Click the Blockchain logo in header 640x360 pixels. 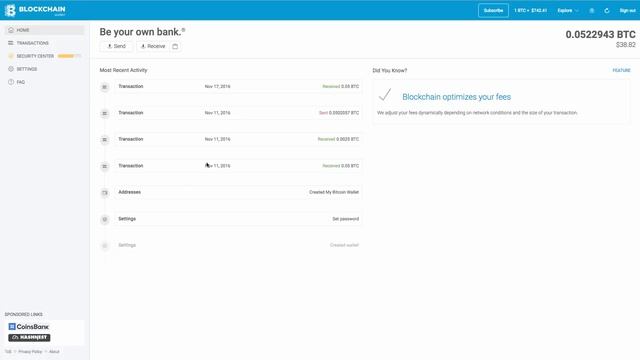(x=35, y=10)
